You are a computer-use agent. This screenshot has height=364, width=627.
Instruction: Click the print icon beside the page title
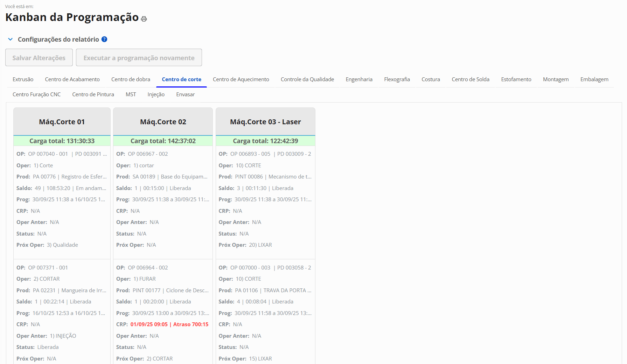tap(144, 19)
